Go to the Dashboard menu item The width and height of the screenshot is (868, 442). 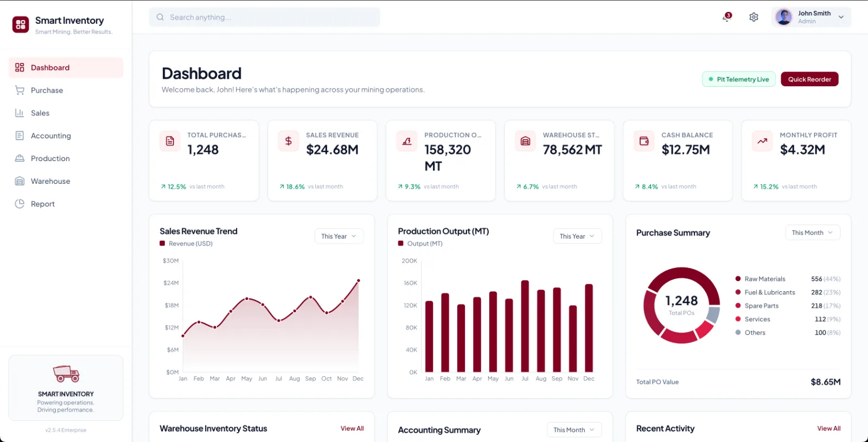[x=66, y=68]
